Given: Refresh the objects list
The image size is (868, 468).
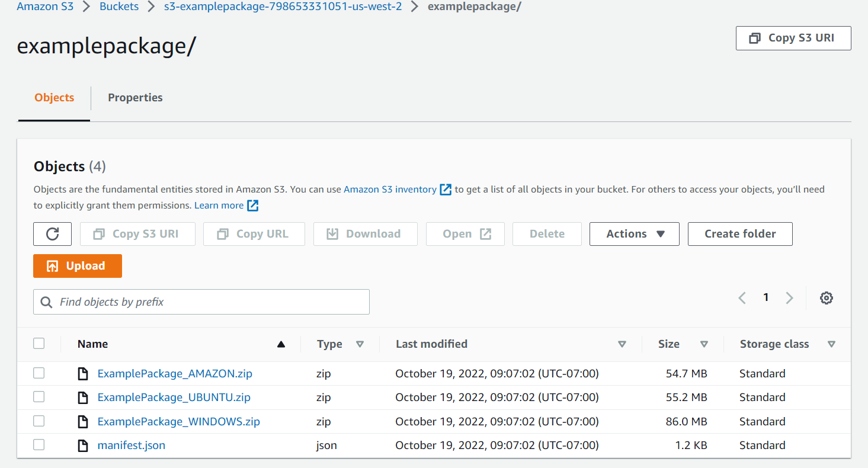Looking at the screenshot, I should pos(52,233).
